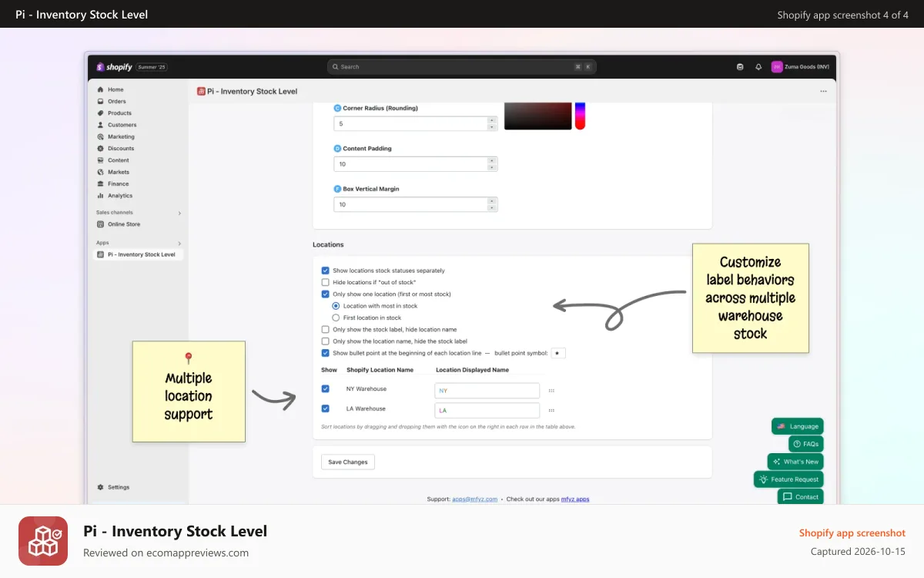Click the Feature Request button
This screenshot has width=924, height=578.
(x=788, y=479)
